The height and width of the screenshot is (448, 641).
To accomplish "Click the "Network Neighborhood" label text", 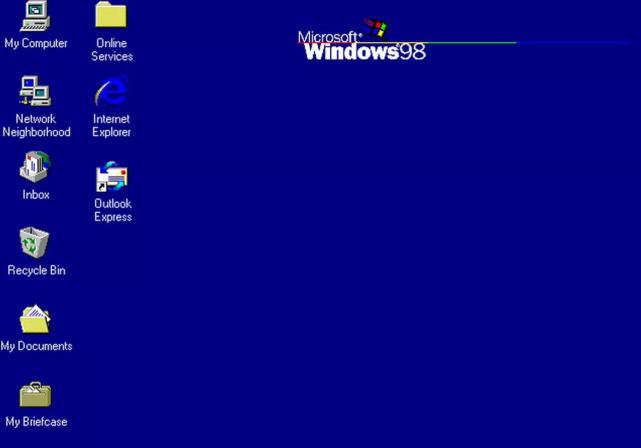I will (36, 125).
